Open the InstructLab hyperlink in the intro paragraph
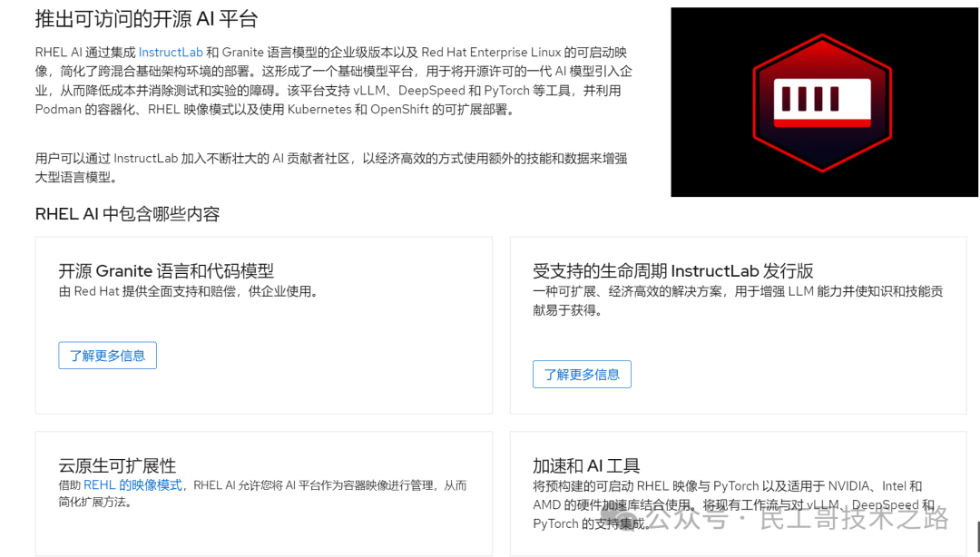 click(171, 53)
